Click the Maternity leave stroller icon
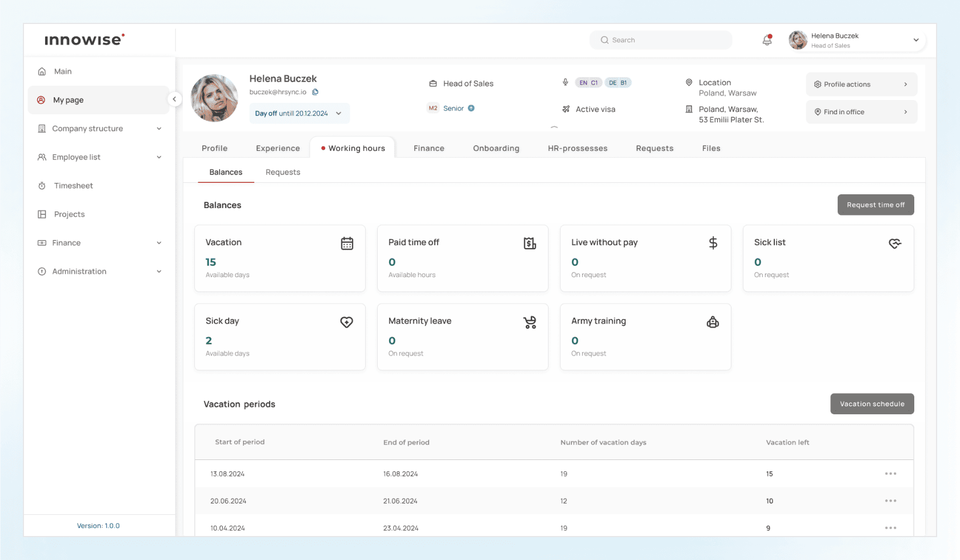 530,322
